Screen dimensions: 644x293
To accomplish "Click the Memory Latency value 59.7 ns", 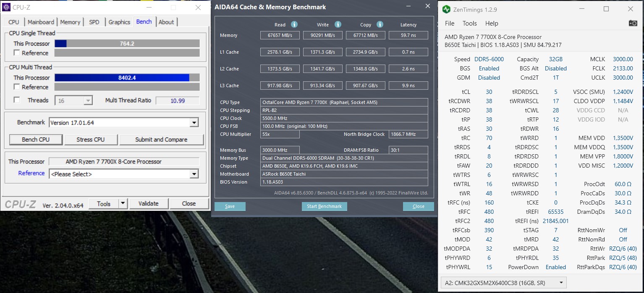I will 408,35.
